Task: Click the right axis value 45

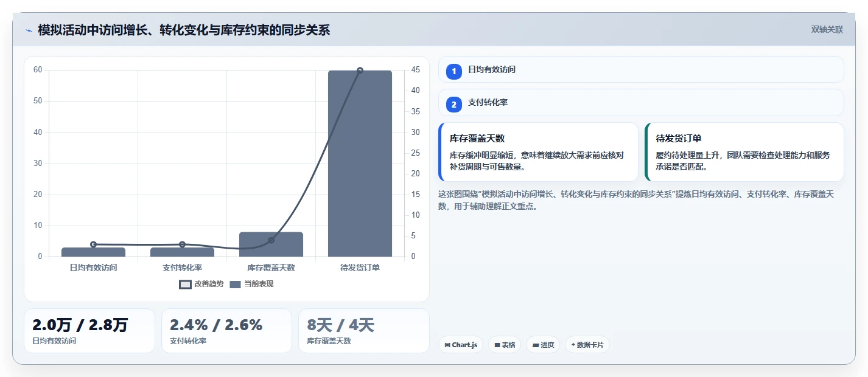Action: (416, 70)
